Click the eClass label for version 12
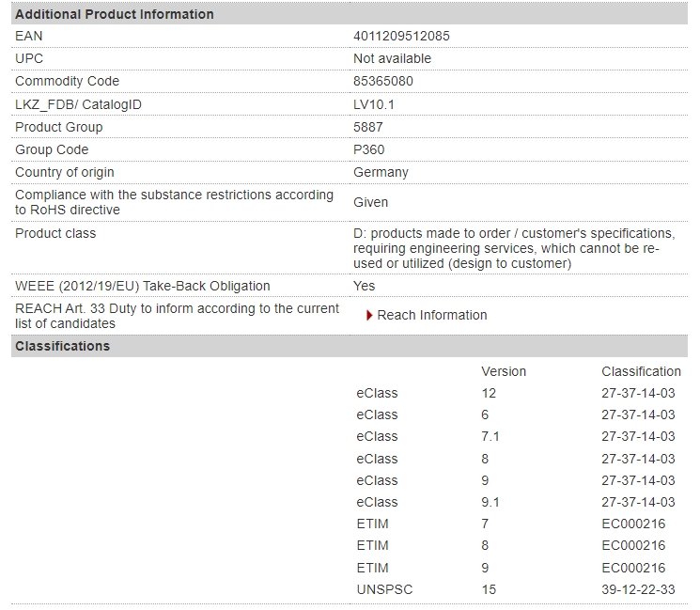The height and width of the screenshot is (610, 700). pyautogui.click(x=377, y=394)
